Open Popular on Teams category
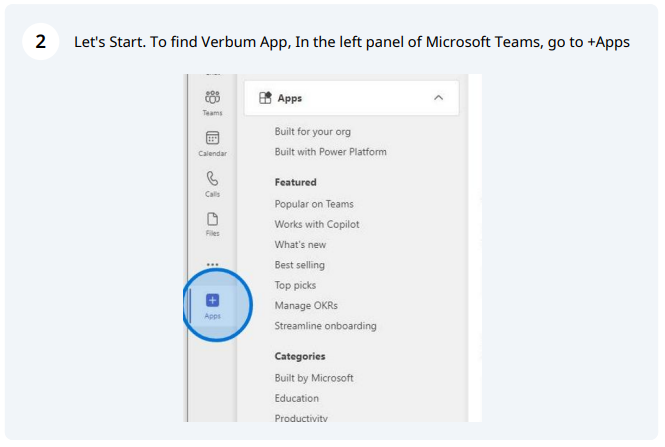 click(314, 204)
